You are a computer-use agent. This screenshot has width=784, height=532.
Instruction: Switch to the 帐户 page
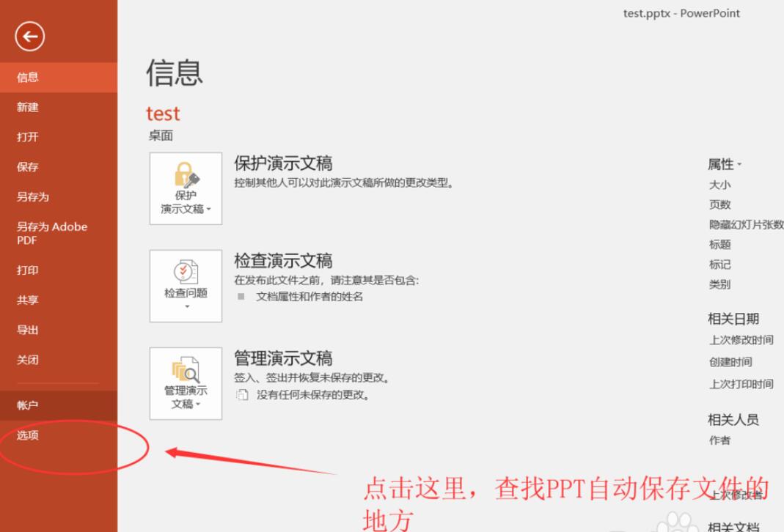(x=26, y=404)
